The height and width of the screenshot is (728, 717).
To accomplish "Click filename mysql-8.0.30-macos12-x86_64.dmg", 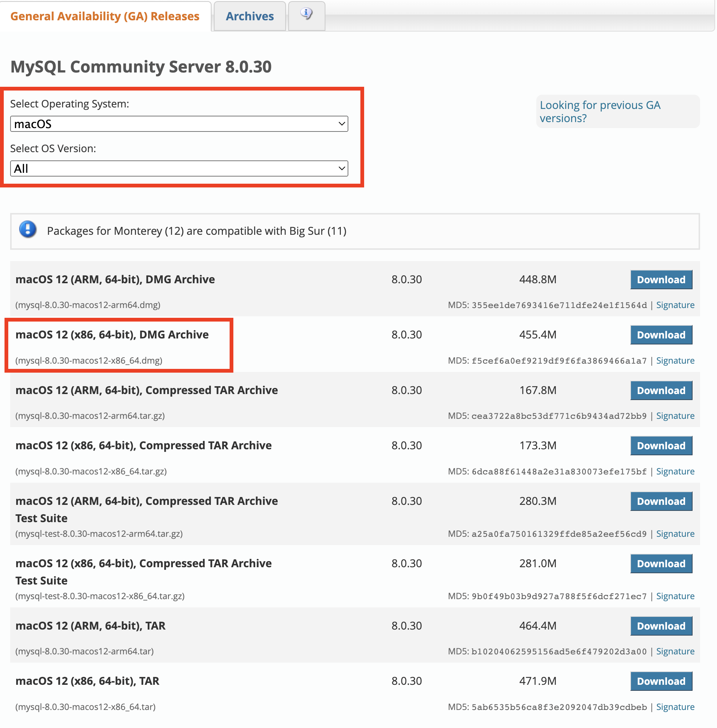I will (x=89, y=361).
